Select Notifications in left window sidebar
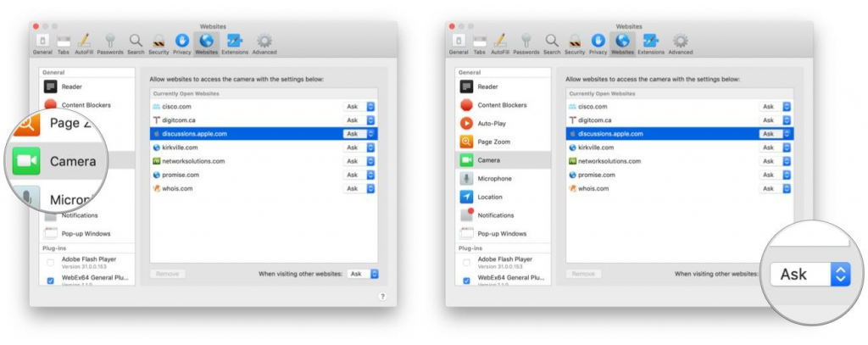This screenshot has width=868, height=345. pyautogui.click(x=87, y=215)
